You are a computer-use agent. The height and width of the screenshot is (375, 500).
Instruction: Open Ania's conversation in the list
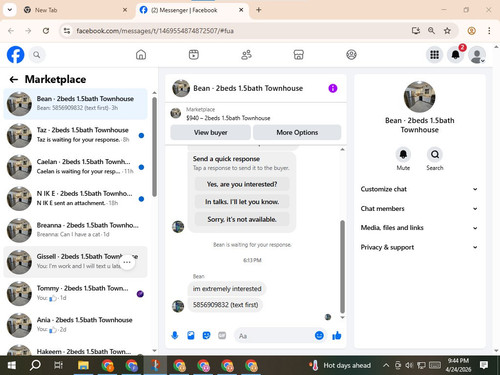click(x=75, y=325)
